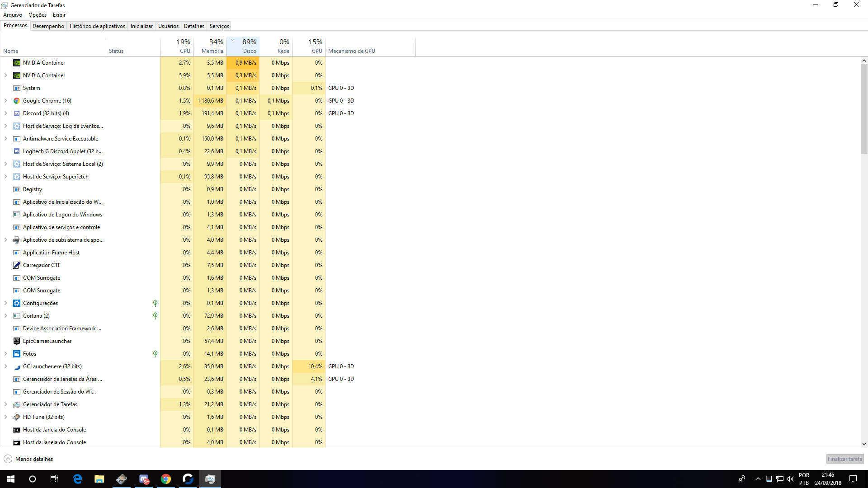Sort by Mecanismo de GPU column header
This screenshot has width=868, height=488.
(370, 46)
